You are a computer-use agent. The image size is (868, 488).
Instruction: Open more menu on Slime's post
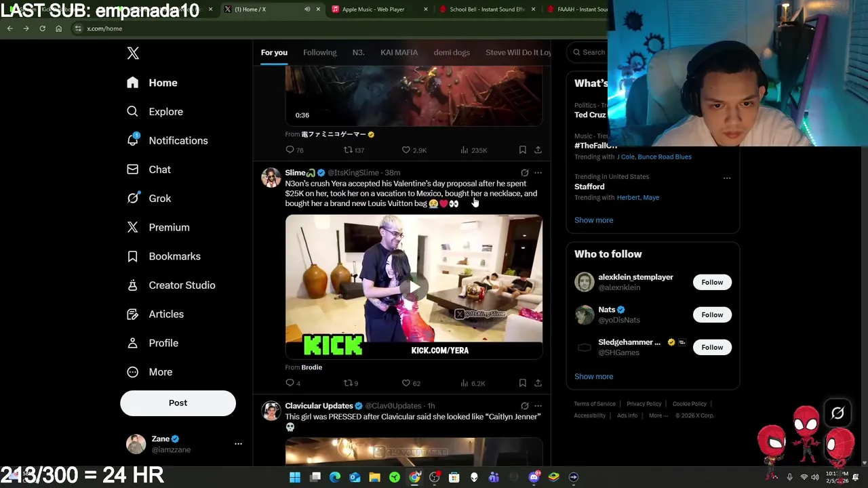coord(538,173)
